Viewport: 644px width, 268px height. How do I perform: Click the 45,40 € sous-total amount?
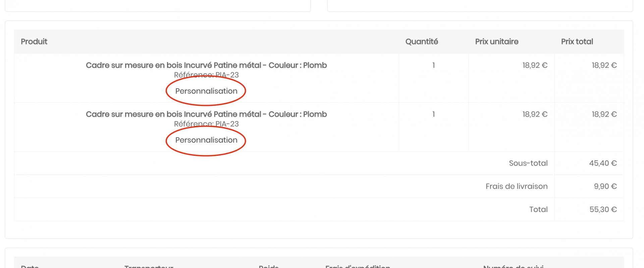(x=603, y=163)
